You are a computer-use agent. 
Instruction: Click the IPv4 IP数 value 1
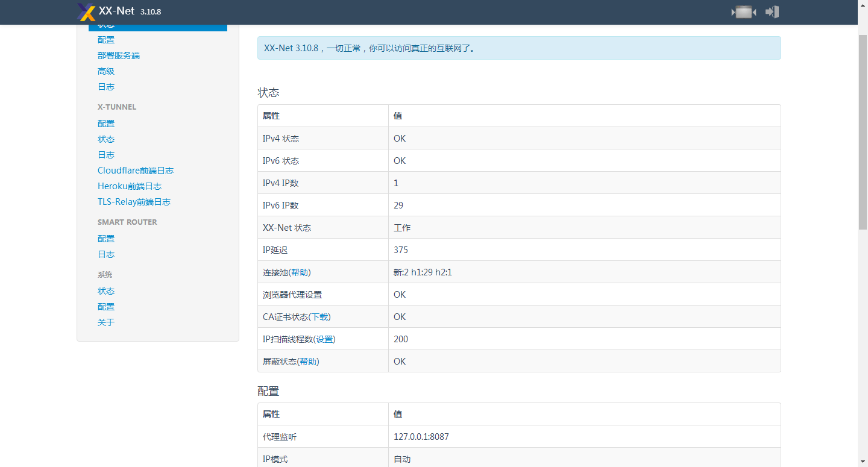[396, 183]
